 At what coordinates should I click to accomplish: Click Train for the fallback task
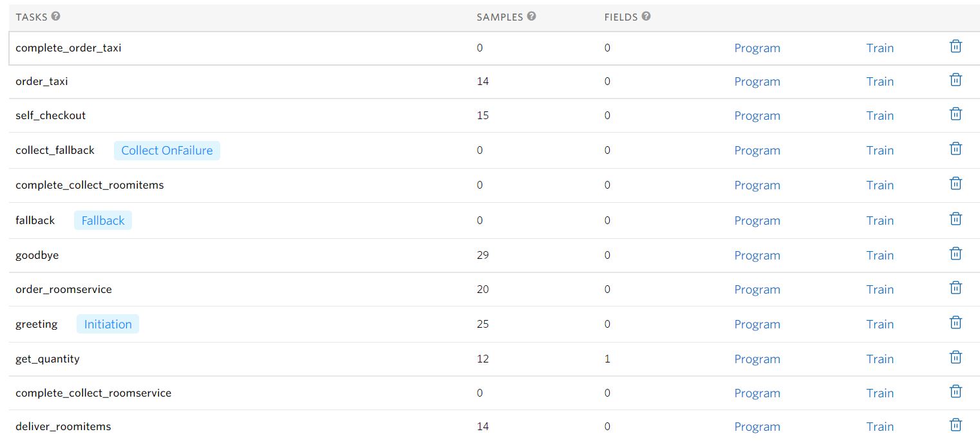[x=880, y=221]
